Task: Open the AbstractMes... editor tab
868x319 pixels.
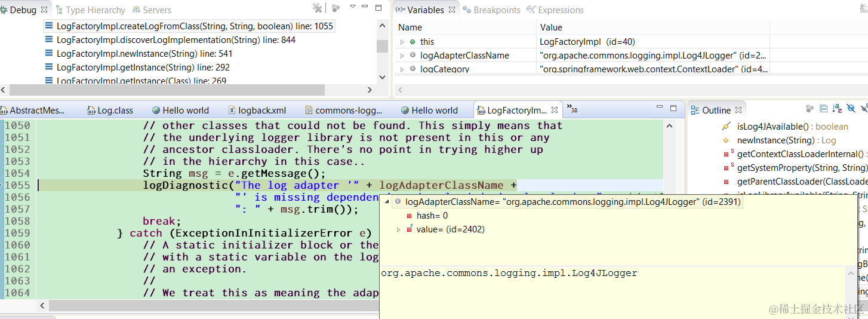Action: click(x=33, y=111)
